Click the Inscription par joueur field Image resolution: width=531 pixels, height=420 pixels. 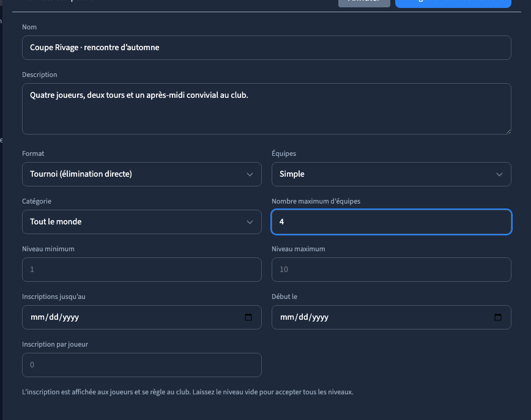pos(142,365)
